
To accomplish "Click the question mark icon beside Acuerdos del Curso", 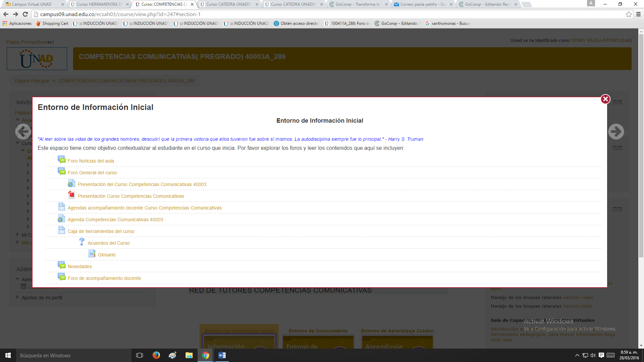I will coord(82,242).
